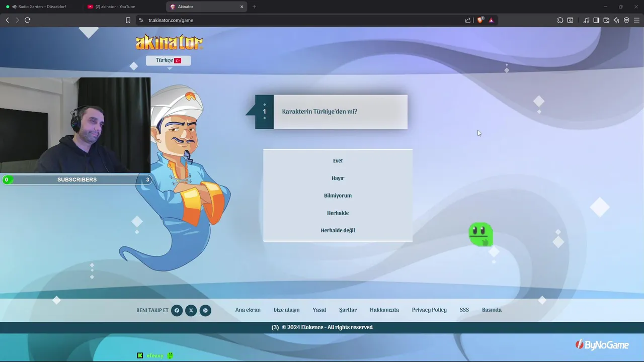
Task: Open the Brave VPN shield icon
Action: 626,20
